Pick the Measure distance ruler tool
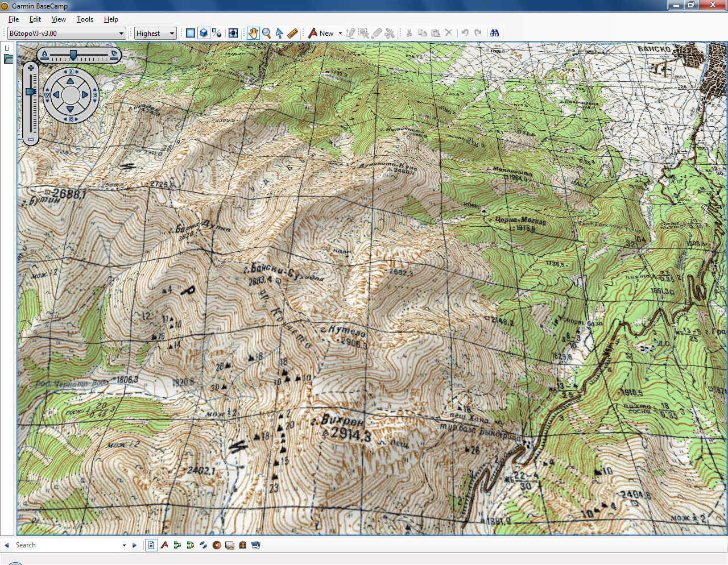This screenshot has width=728, height=565. coord(292,33)
